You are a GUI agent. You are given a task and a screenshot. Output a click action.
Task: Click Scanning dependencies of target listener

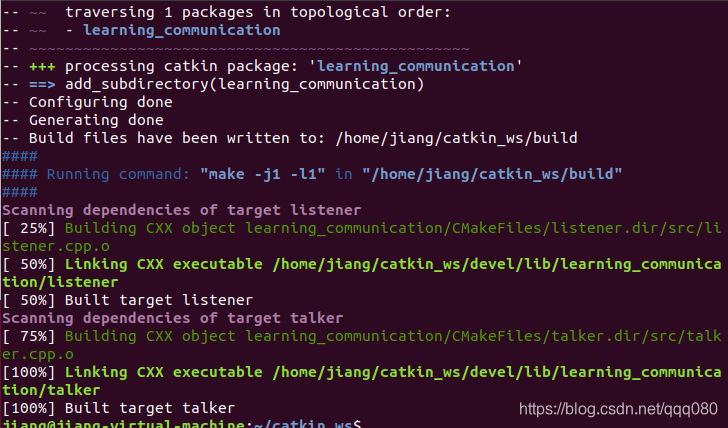point(182,210)
